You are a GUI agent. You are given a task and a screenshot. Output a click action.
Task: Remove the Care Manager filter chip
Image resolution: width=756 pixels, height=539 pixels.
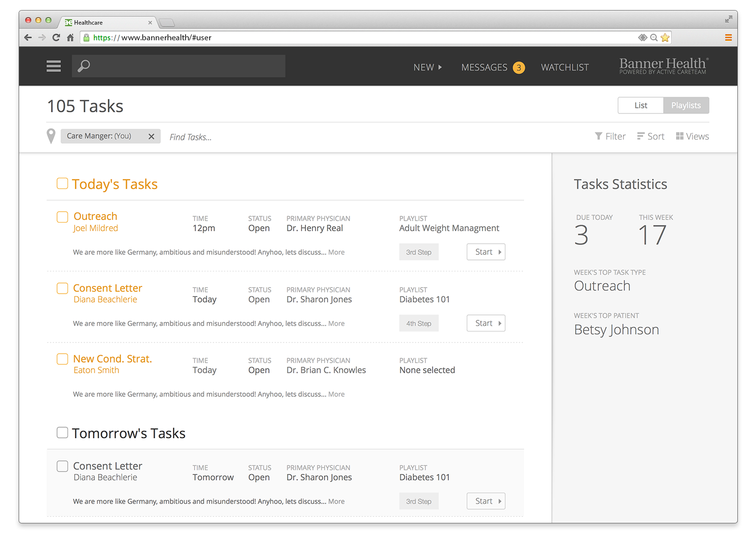pyautogui.click(x=151, y=136)
